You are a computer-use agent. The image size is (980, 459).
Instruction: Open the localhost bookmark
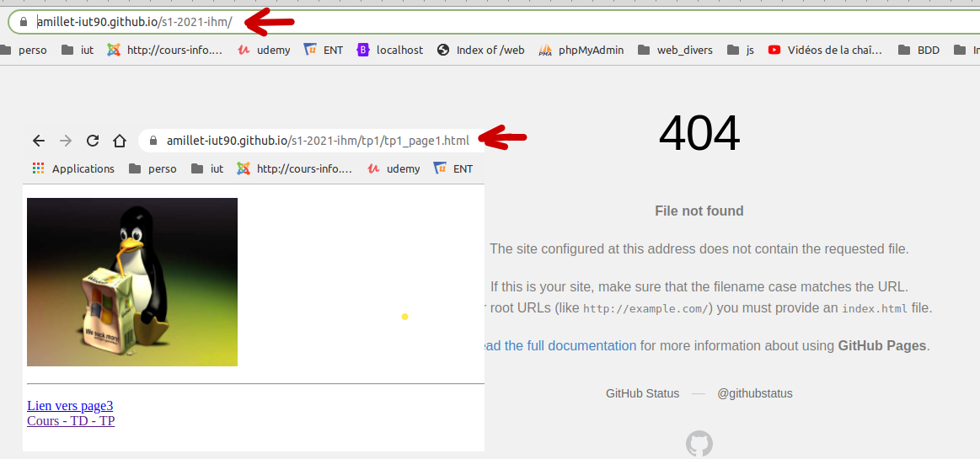coord(390,50)
